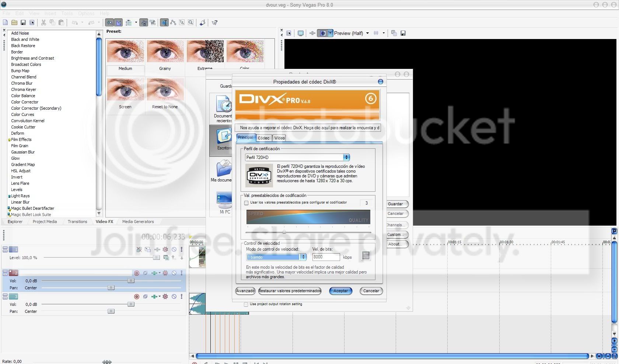Click the What's This help toolbar icon

215,22
